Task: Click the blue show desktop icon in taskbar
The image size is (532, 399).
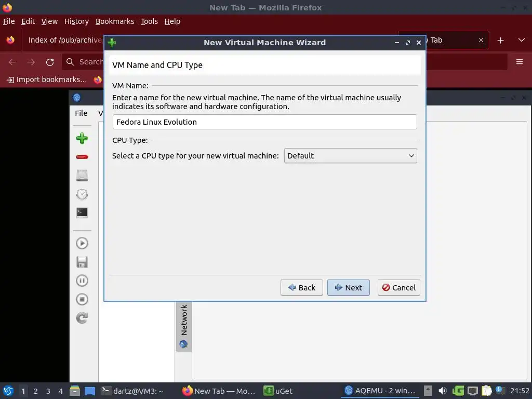Action: (x=90, y=391)
